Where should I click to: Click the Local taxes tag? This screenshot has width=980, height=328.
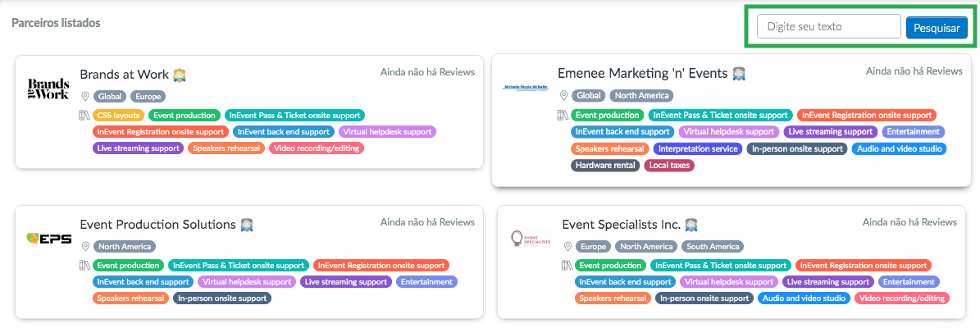pyautogui.click(x=669, y=166)
